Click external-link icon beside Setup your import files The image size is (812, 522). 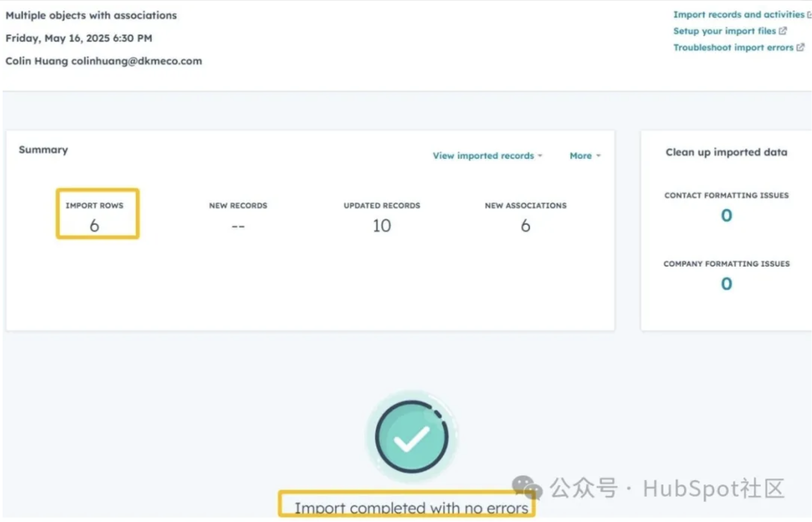(783, 31)
